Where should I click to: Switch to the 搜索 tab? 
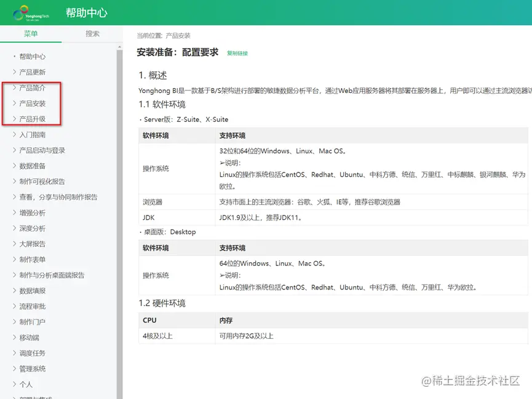coord(92,34)
